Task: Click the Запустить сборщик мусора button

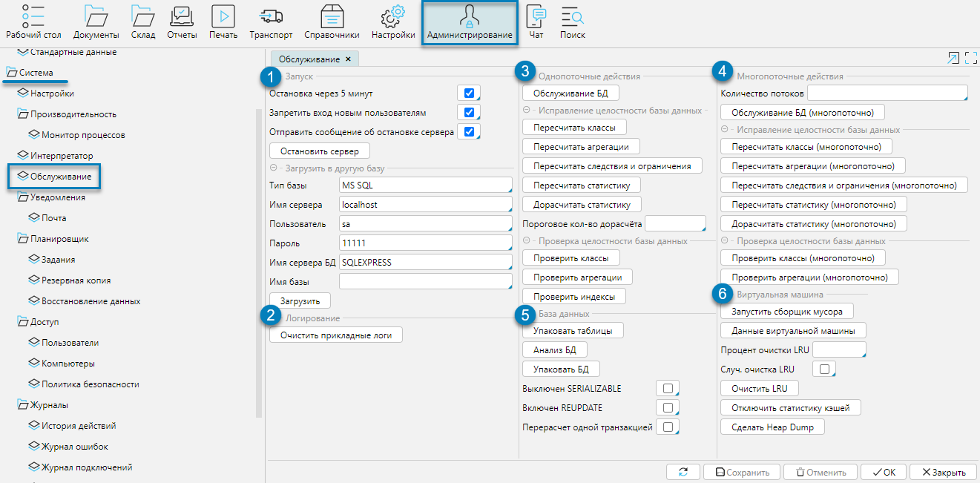Action: [x=787, y=311]
